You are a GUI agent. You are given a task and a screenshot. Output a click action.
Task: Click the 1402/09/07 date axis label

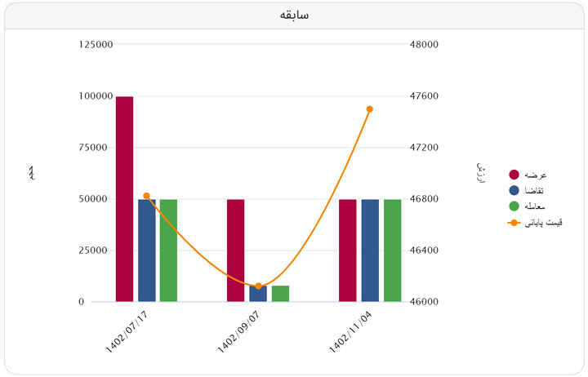pyautogui.click(x=238, y=332)
